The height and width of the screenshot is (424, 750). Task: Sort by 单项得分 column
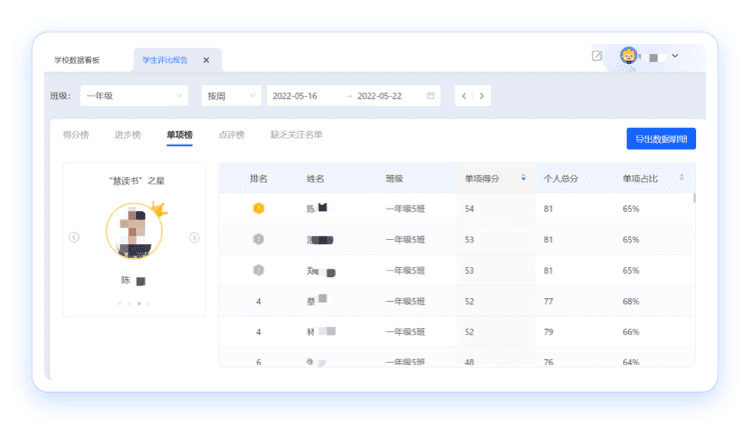(522, 178)
